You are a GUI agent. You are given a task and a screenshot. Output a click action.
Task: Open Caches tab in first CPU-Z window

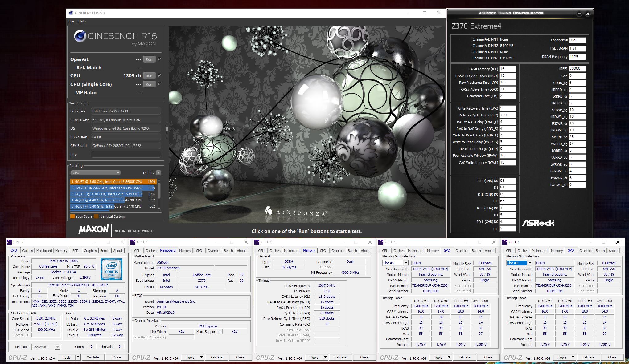point(27,251)
